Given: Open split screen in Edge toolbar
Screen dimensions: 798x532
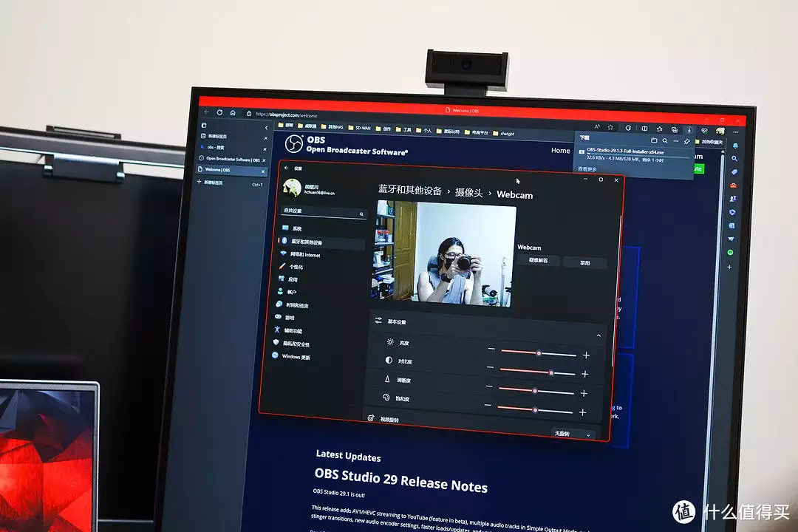Looking at the screenshot, I should (644, 129).
